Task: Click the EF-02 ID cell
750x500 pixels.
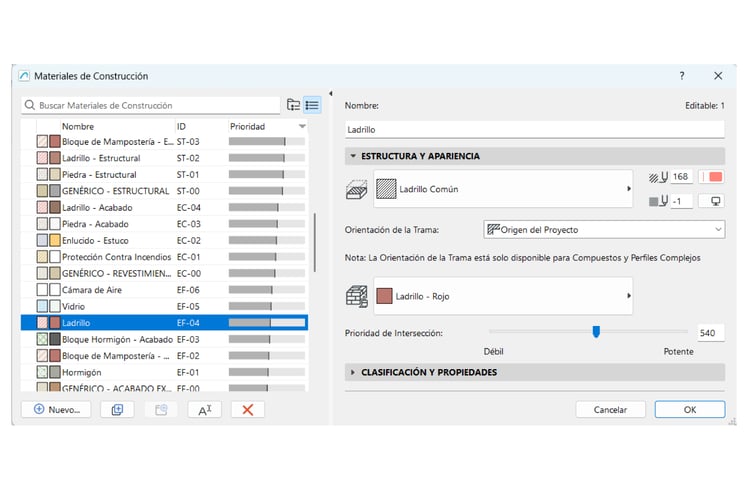Action: 188,356
